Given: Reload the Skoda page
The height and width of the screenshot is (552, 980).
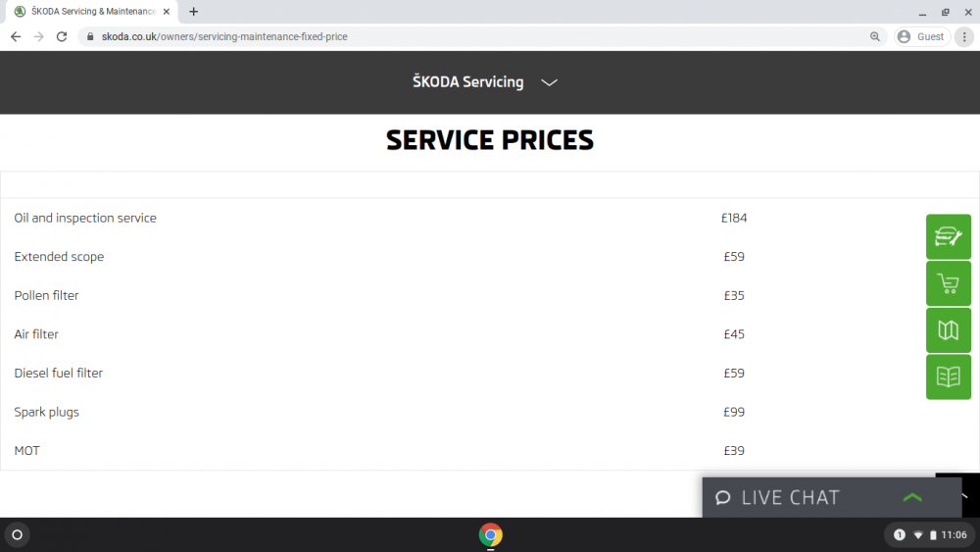Looking at the screenshot, I should tap(61, 37).
